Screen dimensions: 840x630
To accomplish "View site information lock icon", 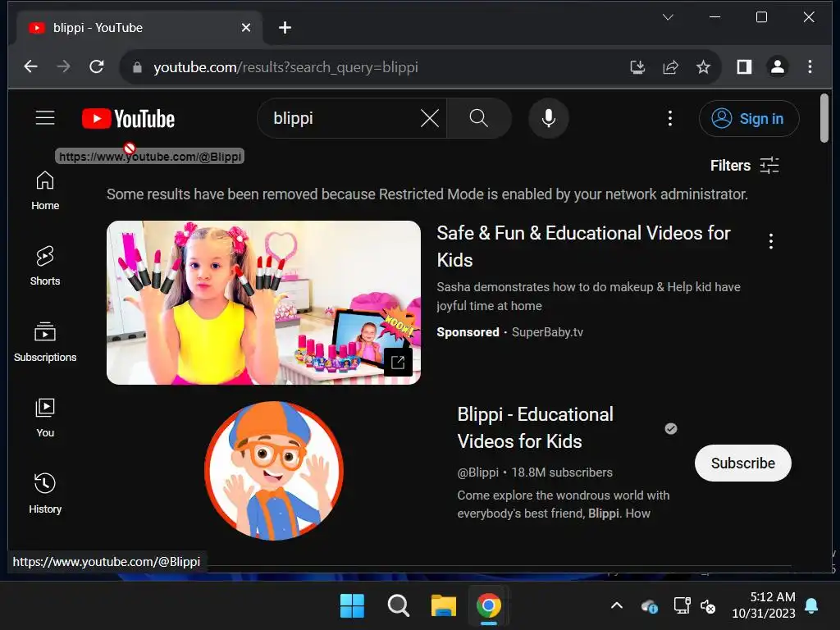I will pos(137,67).
